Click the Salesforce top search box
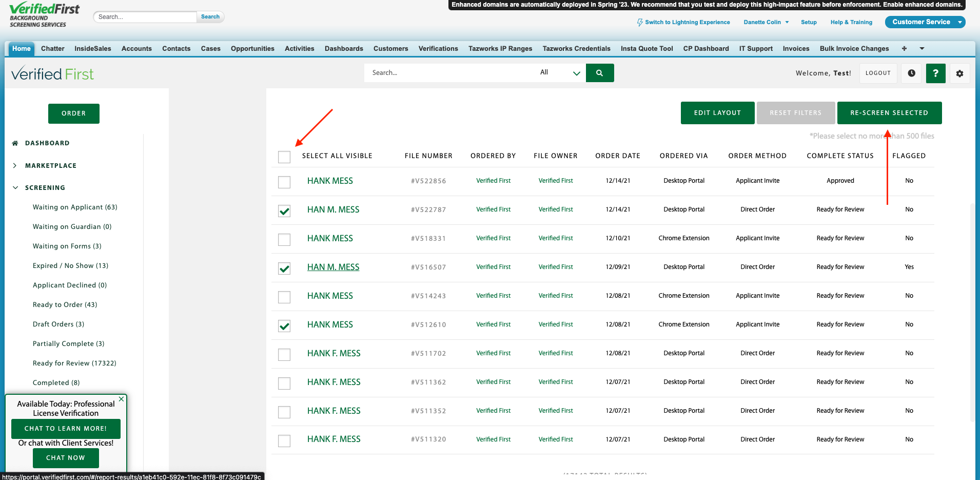The image size is (980, 480). pyautogui.click(x=145, y=17)
